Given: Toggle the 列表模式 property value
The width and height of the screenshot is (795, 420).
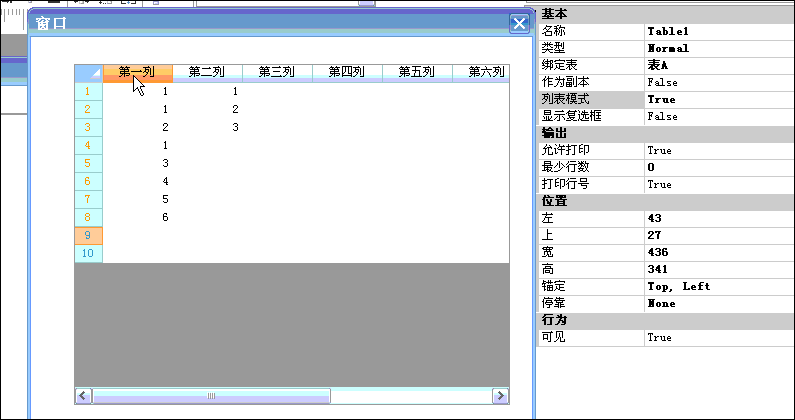Looking at the screenshot, I should tap(719, 99).
